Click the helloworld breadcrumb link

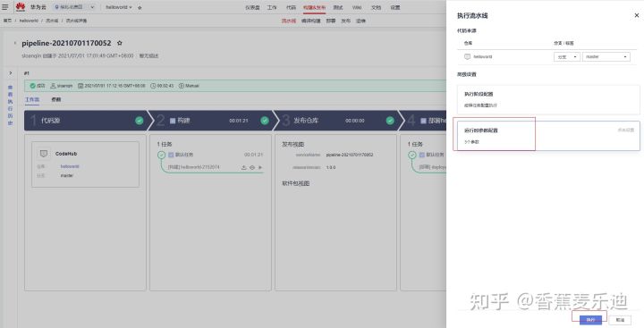tap(29, 21)
